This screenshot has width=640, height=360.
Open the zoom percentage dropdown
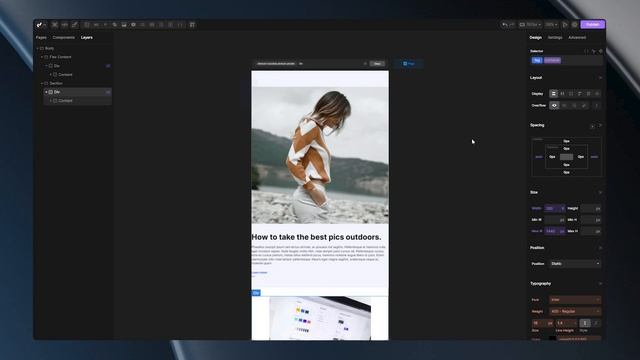click(551, 25)
